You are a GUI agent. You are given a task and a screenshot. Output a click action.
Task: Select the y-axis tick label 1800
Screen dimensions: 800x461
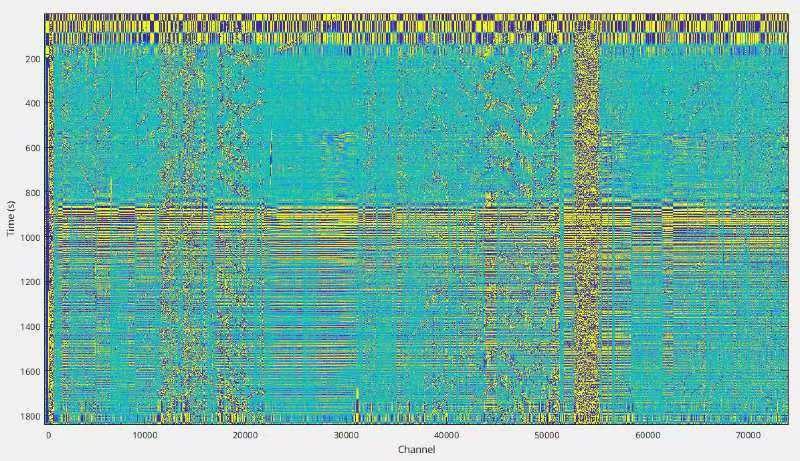[x=30, y=417]
